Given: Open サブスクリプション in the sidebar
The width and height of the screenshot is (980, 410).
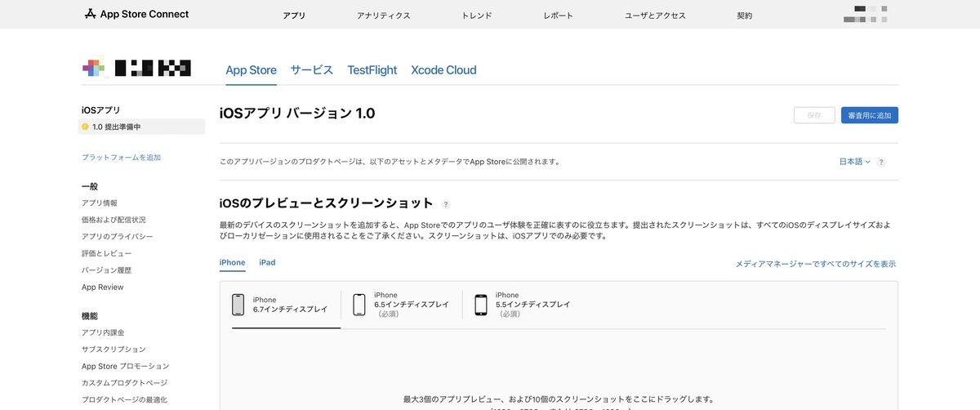Looking at the screenshot, I should [114, 349].
